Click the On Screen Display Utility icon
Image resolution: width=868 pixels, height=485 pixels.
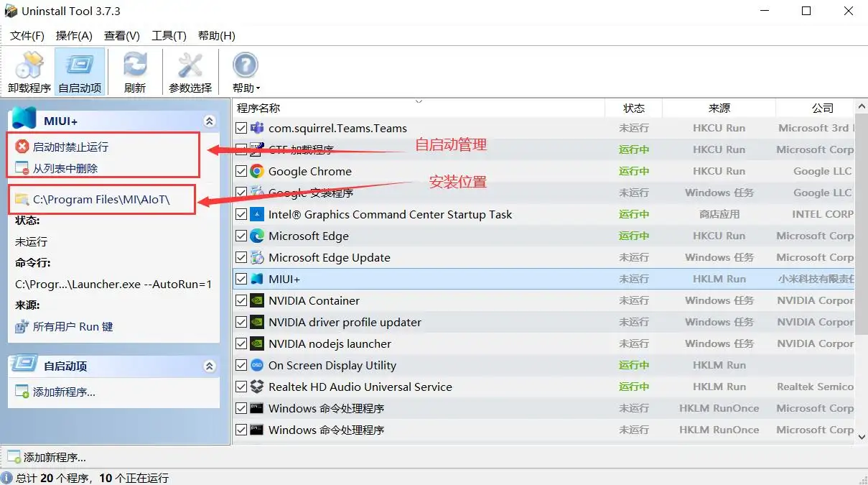(257, 365)
